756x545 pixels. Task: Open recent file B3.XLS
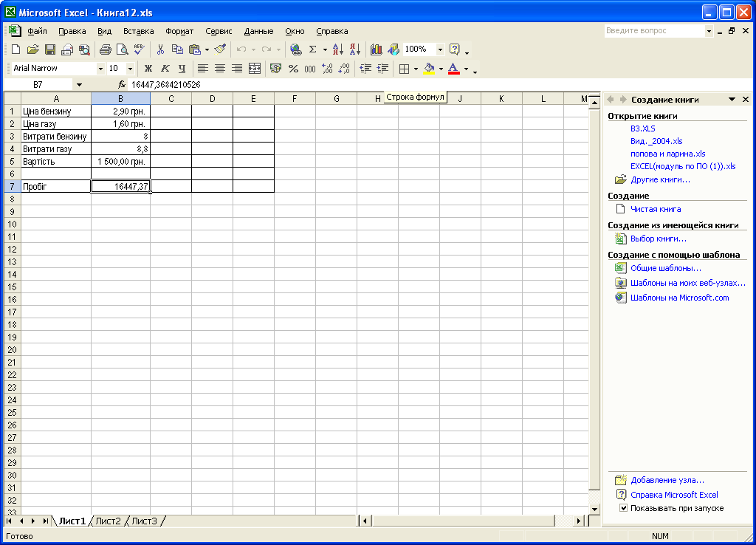643,128
